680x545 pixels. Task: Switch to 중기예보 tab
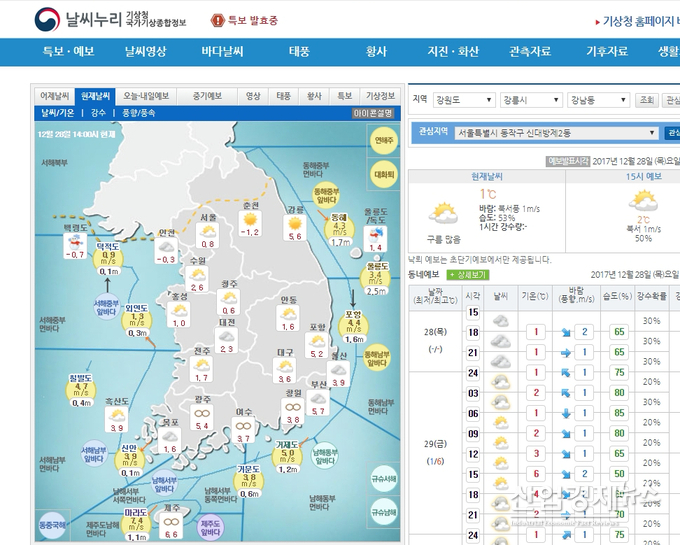207,96
